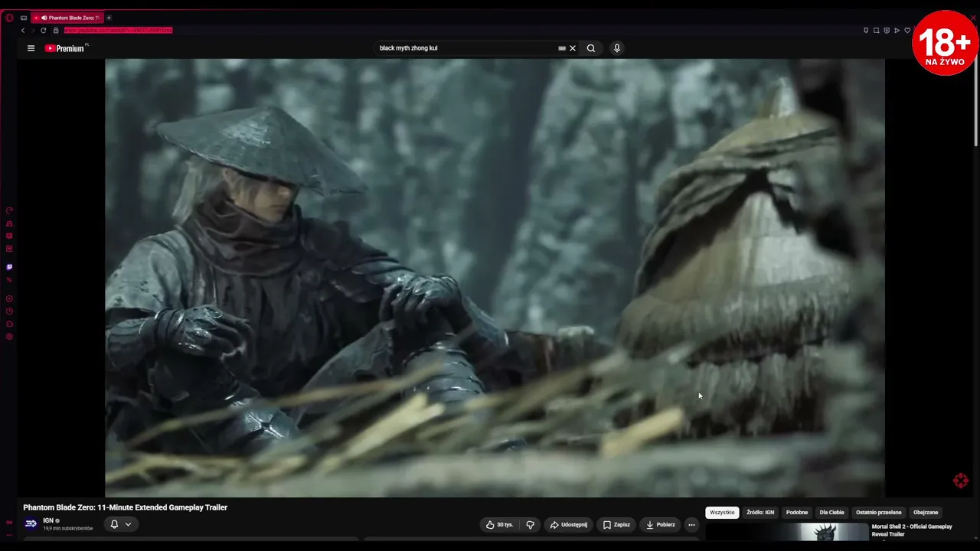Open the Mortal Shell 2 video thumbnail

point(786,532)
